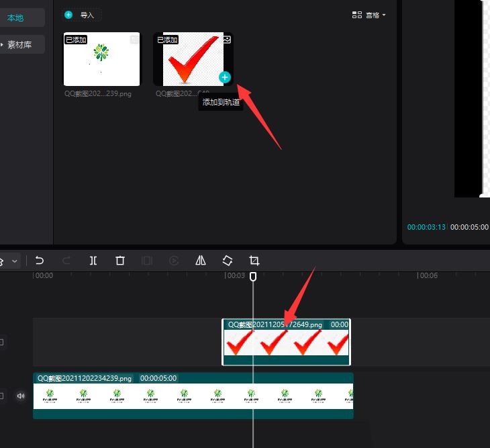Delete the selected clip with trash icon
Screen dimensions: 490x448
coord(120,261)
